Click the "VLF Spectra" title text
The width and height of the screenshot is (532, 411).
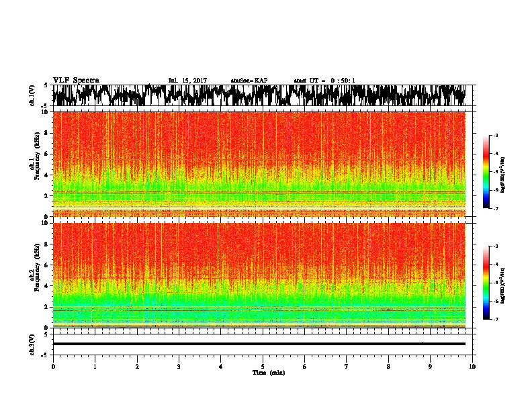(x=76, y=81)
